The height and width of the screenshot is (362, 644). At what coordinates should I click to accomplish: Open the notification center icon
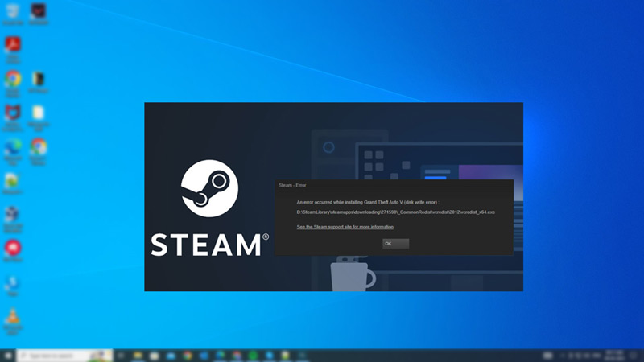point(634,356)
